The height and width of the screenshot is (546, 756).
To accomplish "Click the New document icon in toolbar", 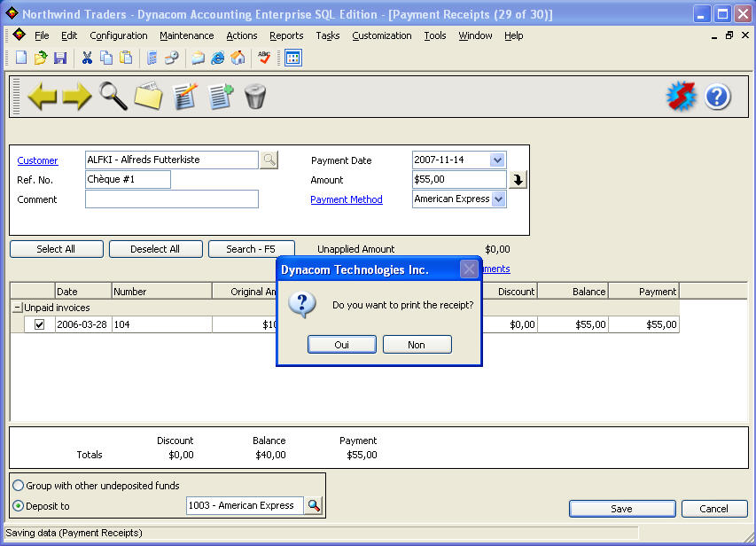I will click(x=21, y=58).
